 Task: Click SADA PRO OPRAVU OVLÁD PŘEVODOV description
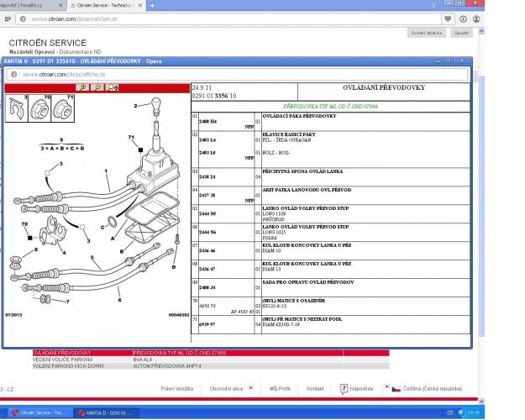pyautogui.click(x=308, y=282)
